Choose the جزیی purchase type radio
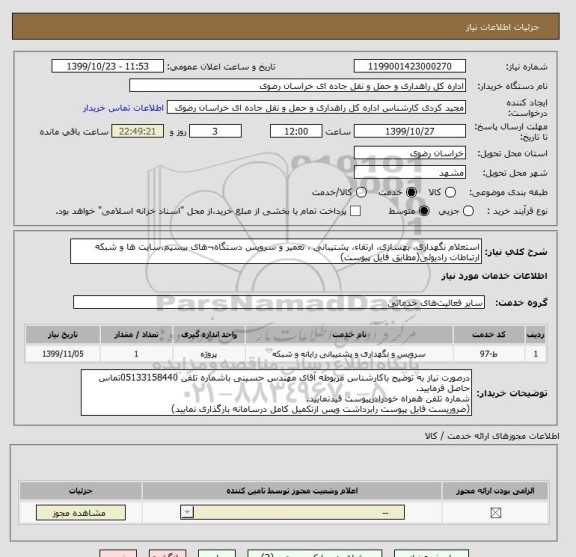 [468, 211]
